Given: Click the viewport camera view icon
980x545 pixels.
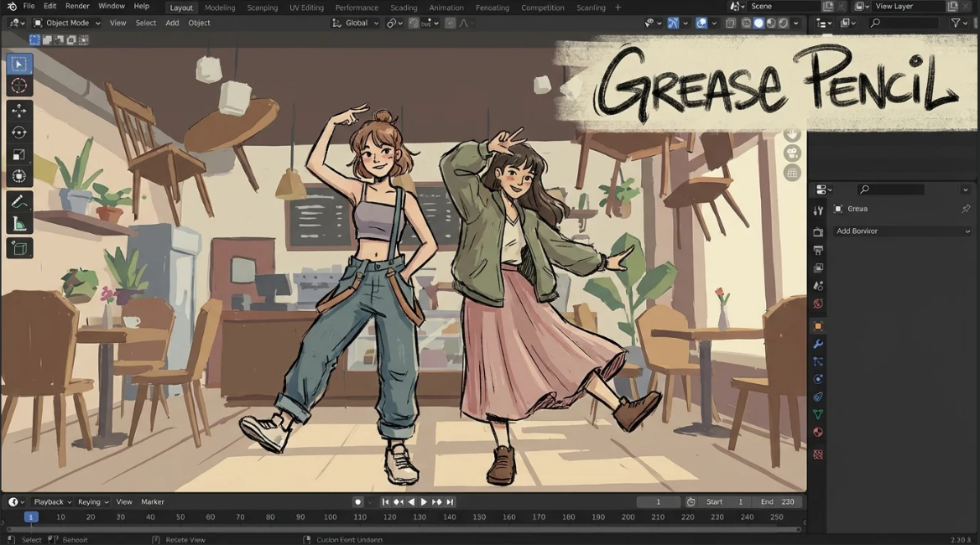Looking at the screenshot, I should (x=793, y=153).
